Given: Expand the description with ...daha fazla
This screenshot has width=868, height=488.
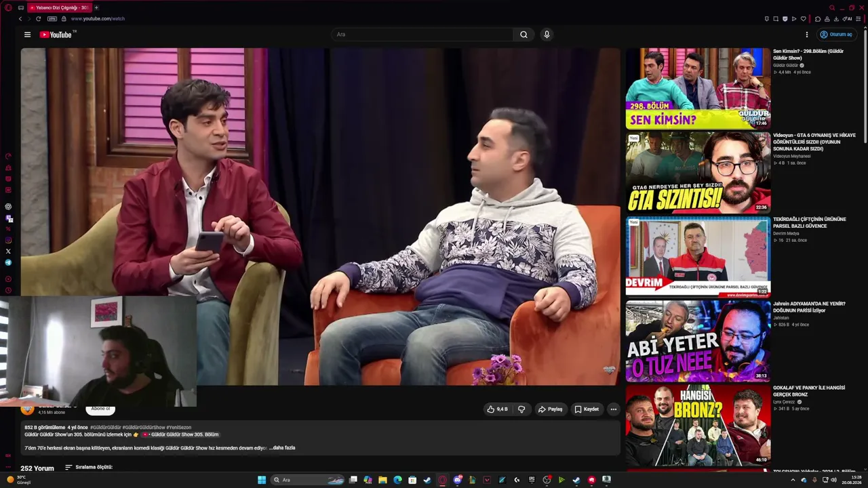Looking at the screenshot, I should click(282, 448).
